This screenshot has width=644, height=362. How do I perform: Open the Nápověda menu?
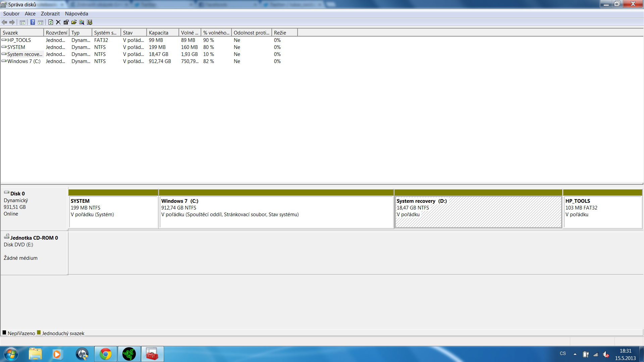click(x=76, y=14)
